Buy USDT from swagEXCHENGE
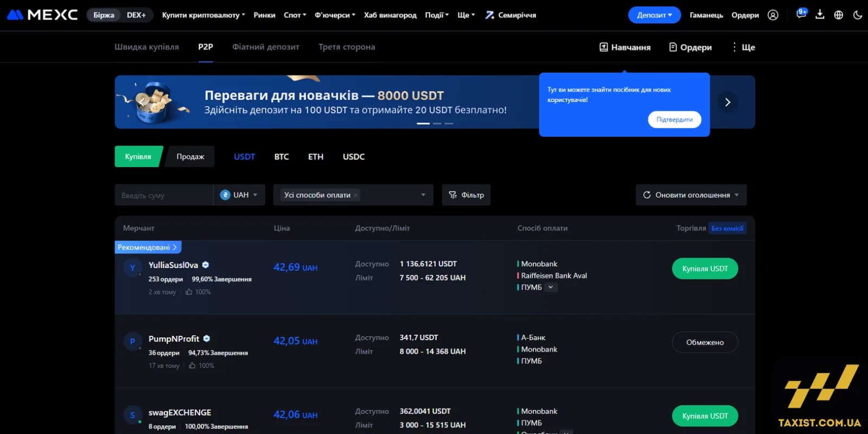The image size is (868, 434). pyautogui.click(x=705, y=416)
